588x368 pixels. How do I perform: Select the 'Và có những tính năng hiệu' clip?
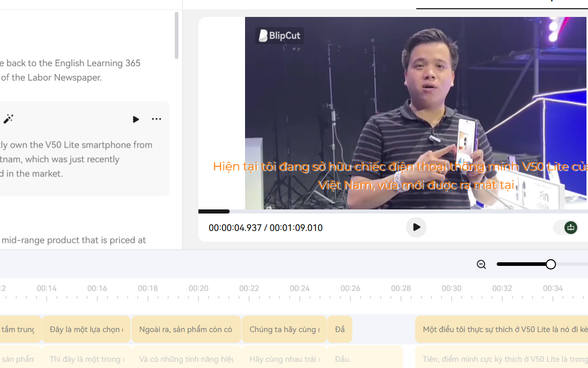pos(186,357)
